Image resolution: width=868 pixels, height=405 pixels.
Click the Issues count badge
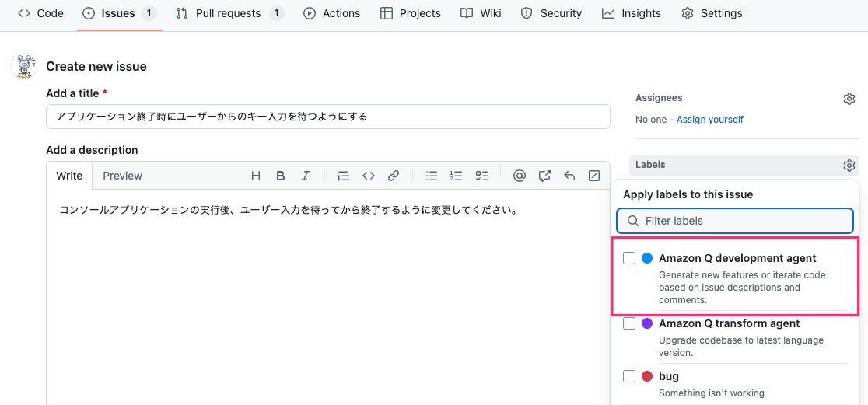click(149, 13)
